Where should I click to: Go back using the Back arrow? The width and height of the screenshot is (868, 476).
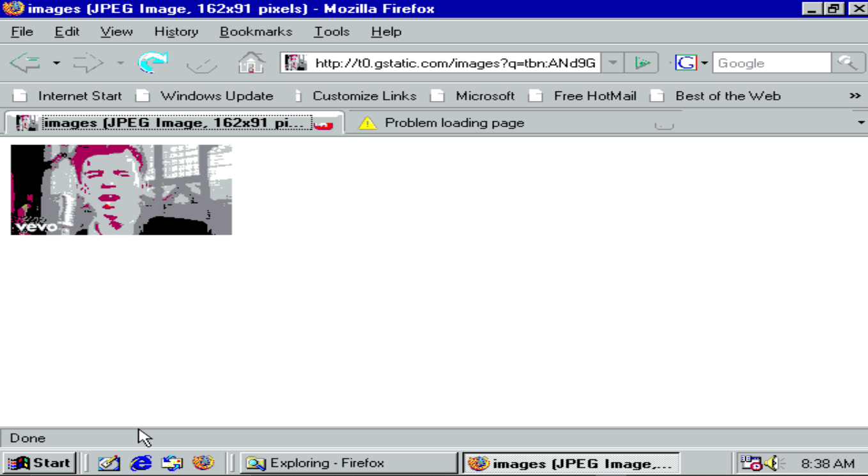coord(26,63)
